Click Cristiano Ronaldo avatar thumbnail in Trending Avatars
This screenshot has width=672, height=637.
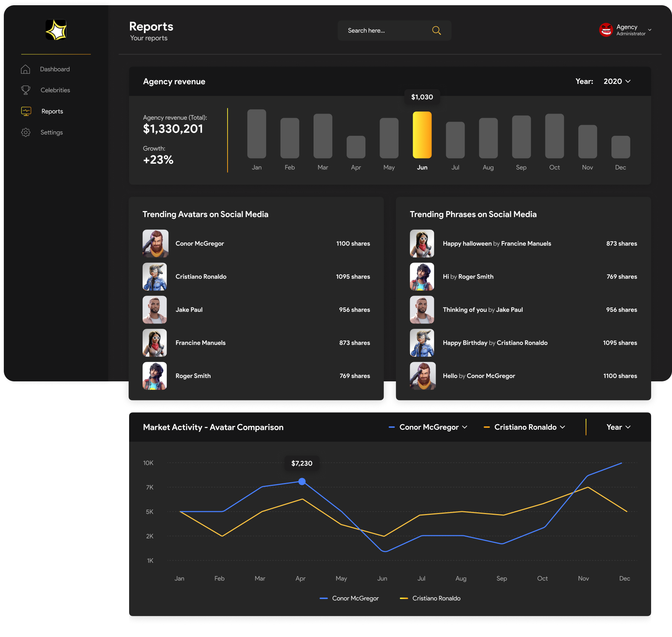pos(155,277)
